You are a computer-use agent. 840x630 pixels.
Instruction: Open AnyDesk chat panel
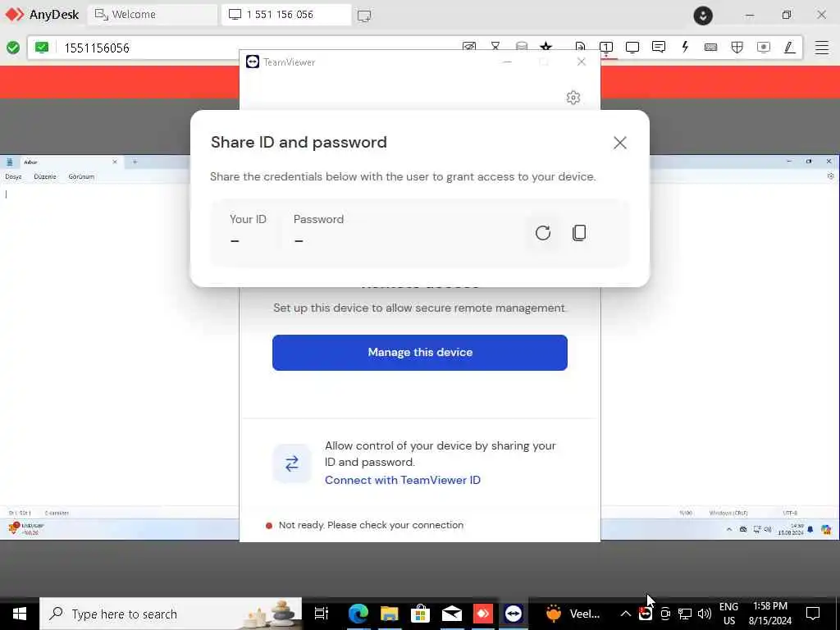pos(659,47)
